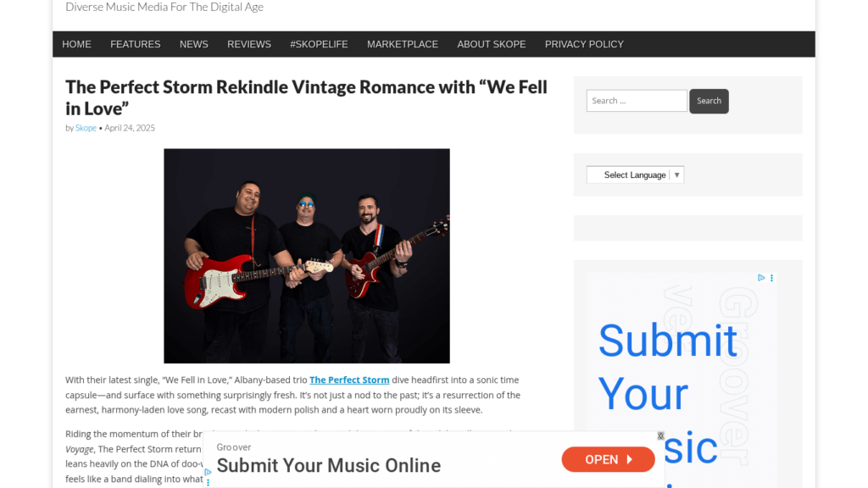Follow The Perfect Storm hyperlink
This screenshot has width=868, height=488.
pos(349,380)
